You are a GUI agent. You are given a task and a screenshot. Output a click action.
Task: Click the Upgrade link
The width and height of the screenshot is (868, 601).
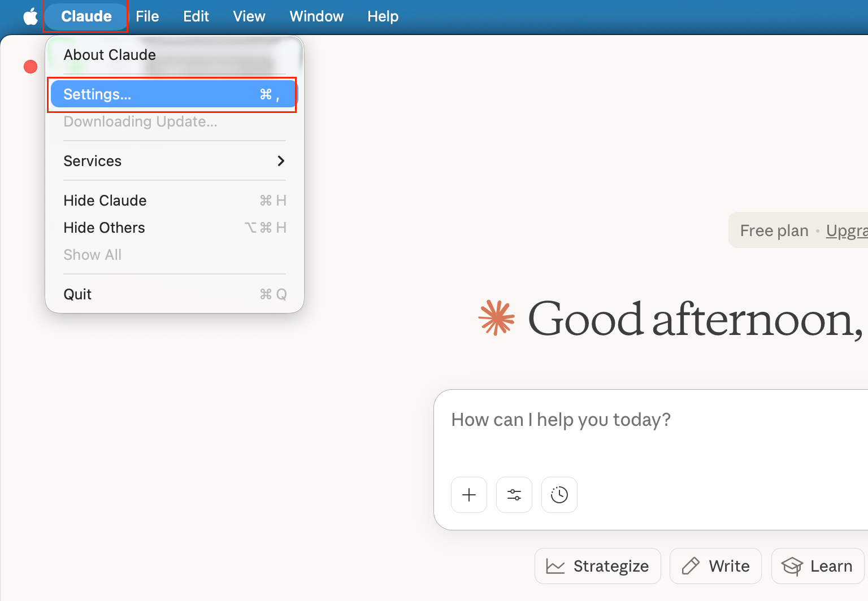point(847,230)
